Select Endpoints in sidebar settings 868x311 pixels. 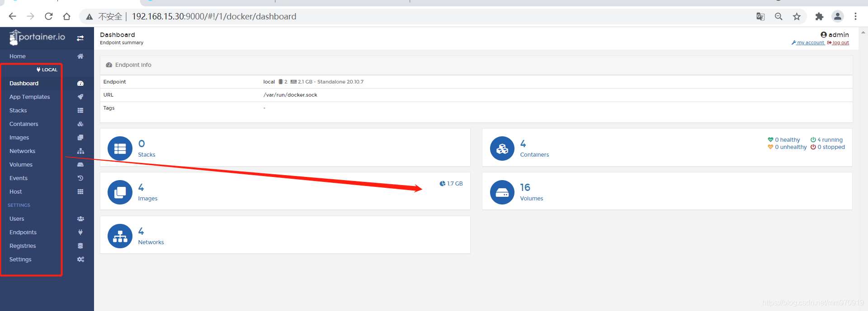(x=23, y=232)
